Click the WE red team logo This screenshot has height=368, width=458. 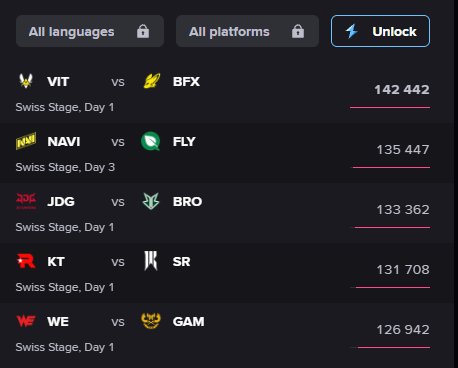coord(26,321)
